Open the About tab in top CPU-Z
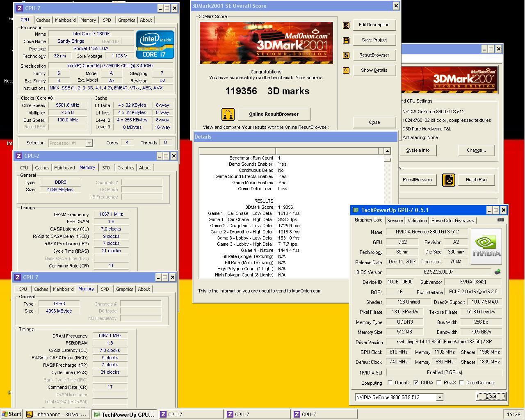This screenshot has height=420, width=525. pos(146,20)
